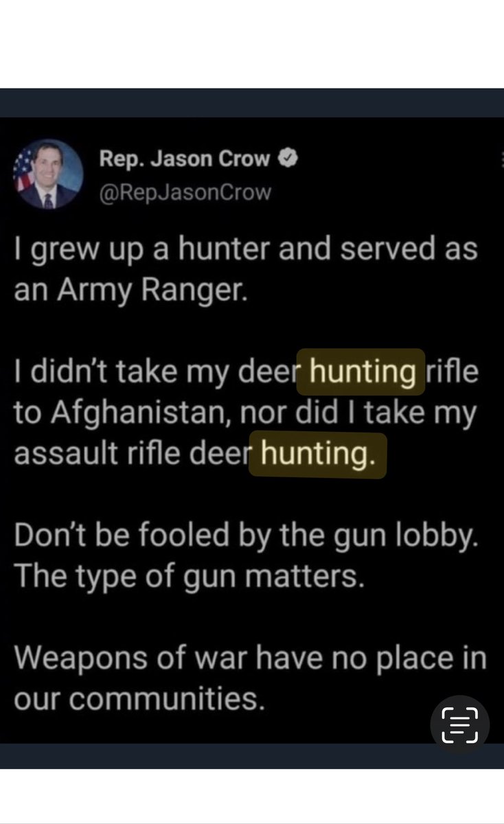
Task: Click the dark blue bar below the tweet
Action: coord(252,756)
